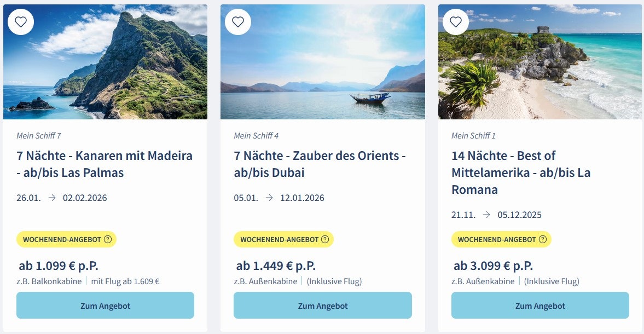The width and height of the screenshot is (644, 334).
Task: Click help icon on Dubai Wochenend-Angebot badge
Action: [x=325, y=239]
